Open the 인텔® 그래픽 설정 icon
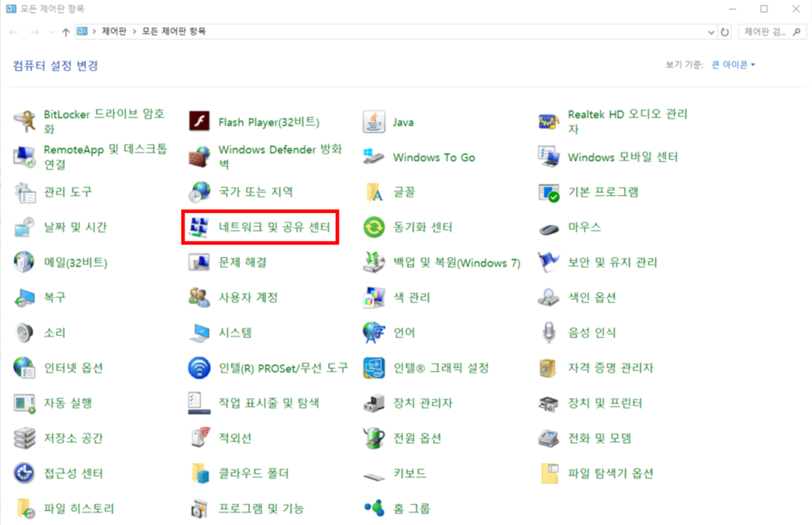This screenshot has width=812, height=525. point(374,368)
